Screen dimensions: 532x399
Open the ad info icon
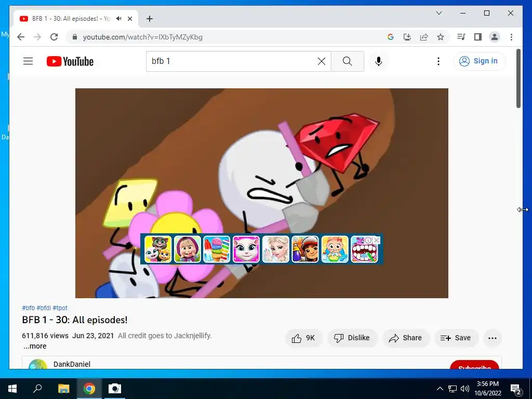tap(368, 240)
